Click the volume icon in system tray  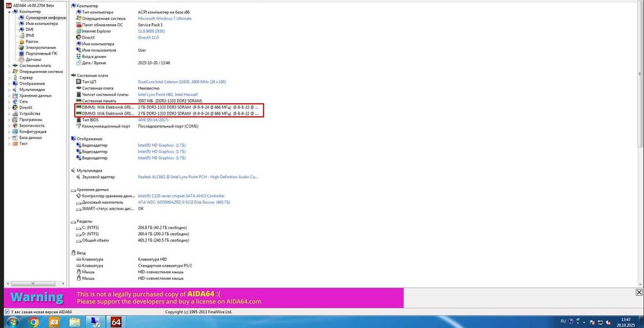(x=609, y=322)
